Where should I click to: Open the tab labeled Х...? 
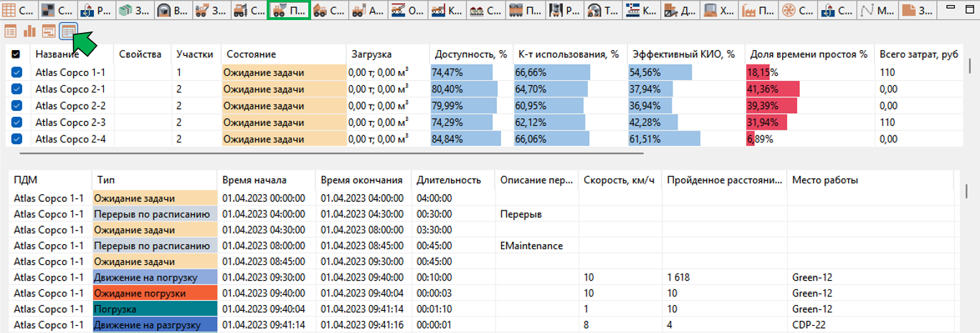pos(718,11)
